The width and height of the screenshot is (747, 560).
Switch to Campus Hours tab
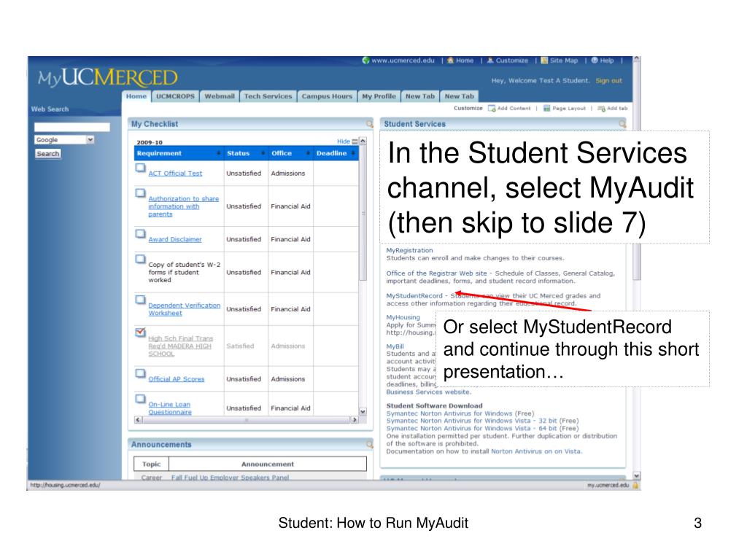[327, 96]
